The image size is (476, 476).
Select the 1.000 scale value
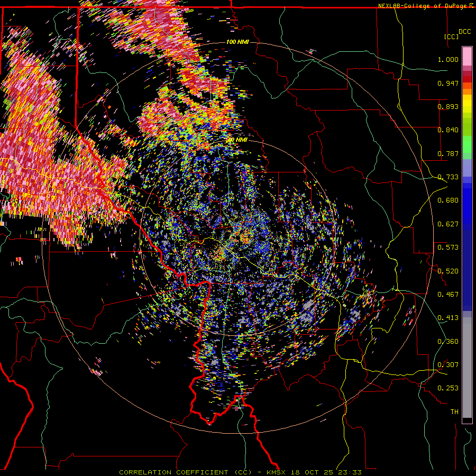[448, 59]
